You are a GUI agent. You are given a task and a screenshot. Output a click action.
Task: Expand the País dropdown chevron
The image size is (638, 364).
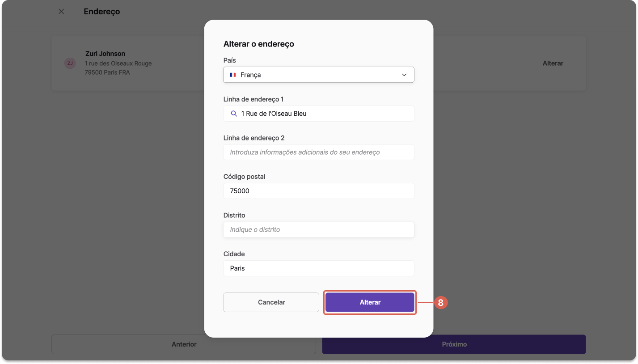pyautogui.click(x=404, y=75)
